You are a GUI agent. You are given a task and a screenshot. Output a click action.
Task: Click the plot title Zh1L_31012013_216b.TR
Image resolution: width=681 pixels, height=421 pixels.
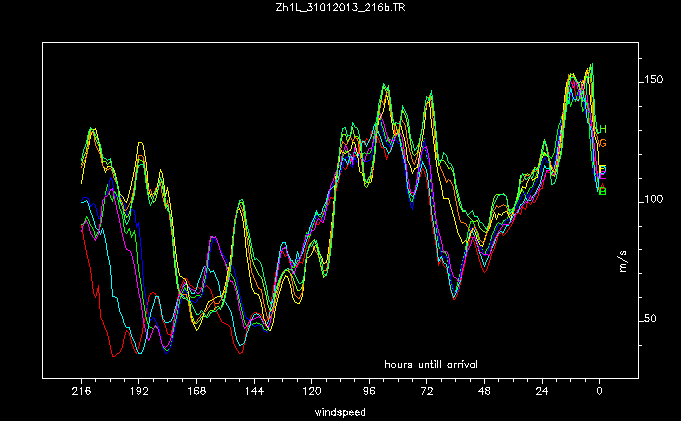click(340, 8)
